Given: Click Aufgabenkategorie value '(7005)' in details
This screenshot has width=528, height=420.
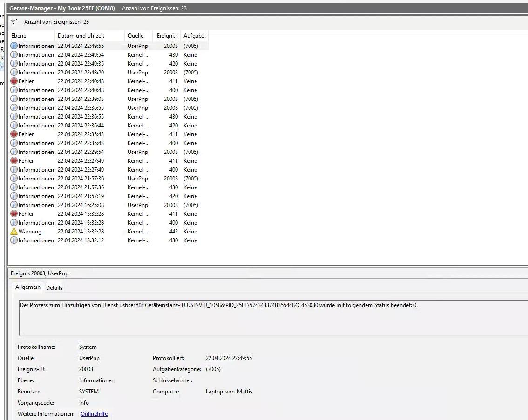Looking at the screenshot, I should [x=213, y=369].
